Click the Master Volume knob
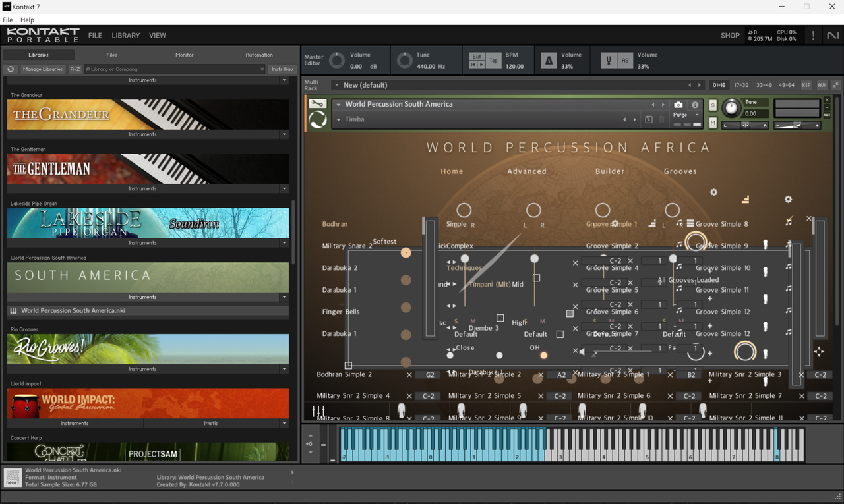The width and height of the screenshot is (844, 504). 337,61
